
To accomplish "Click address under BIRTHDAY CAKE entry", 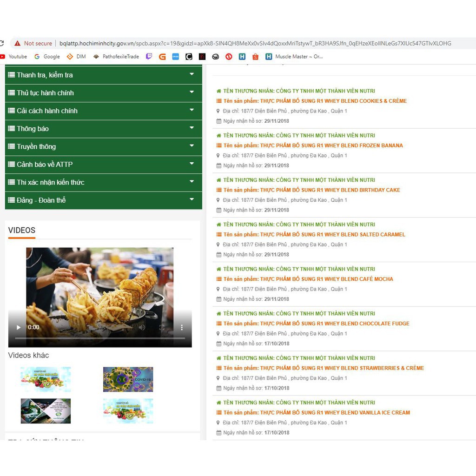I will 285,200.
